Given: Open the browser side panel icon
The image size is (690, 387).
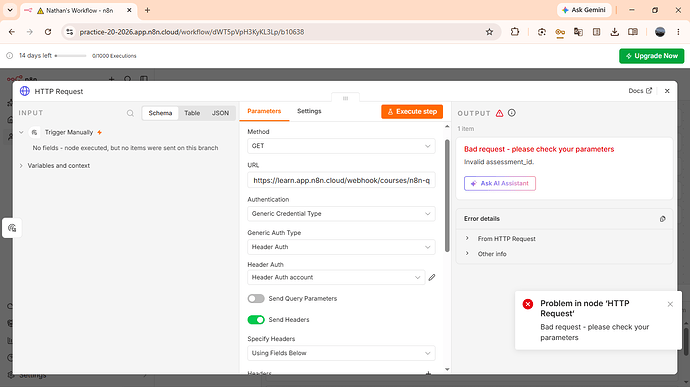Looking at the screenshot, I should click(596, 32).
